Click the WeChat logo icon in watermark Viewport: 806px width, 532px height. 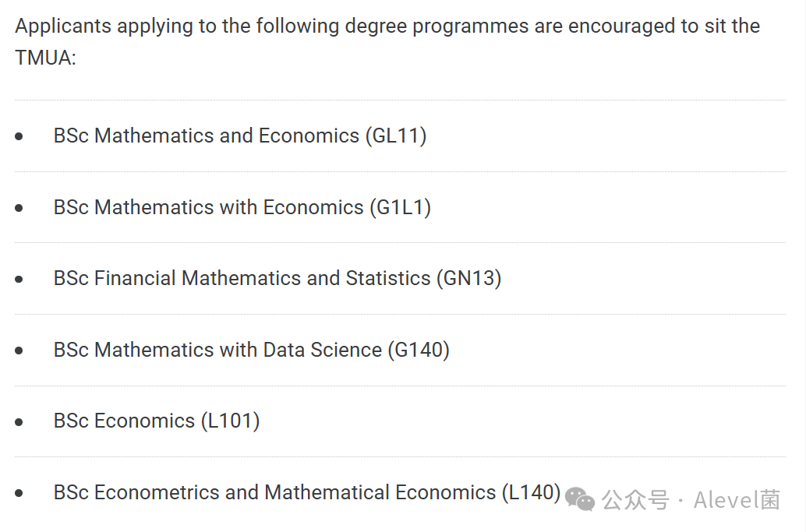click(580, 499)
